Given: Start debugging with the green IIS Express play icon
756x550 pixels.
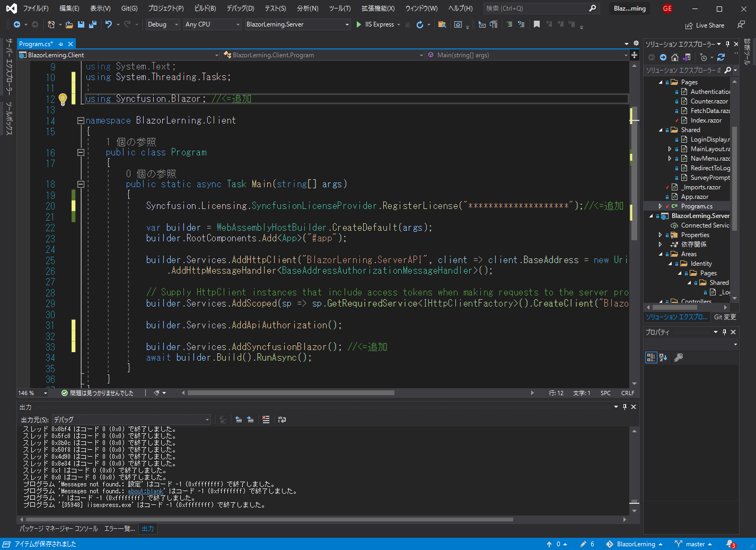Looking at the screenshot, I should click(359, 24).
